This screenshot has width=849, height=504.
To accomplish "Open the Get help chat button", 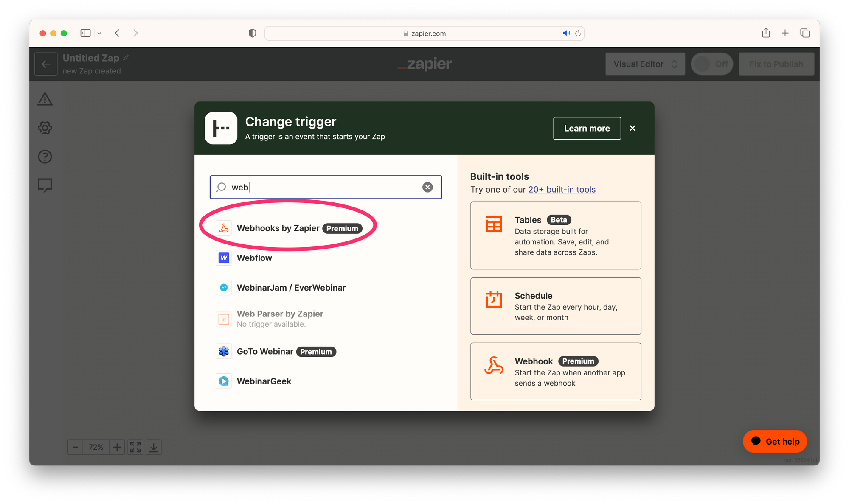I will (775, 442).
